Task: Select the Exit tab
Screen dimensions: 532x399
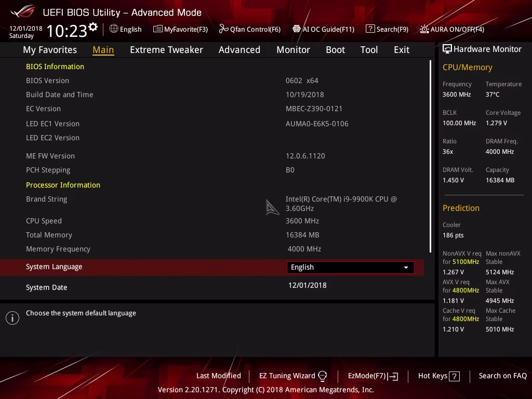Action: (402, 50)
